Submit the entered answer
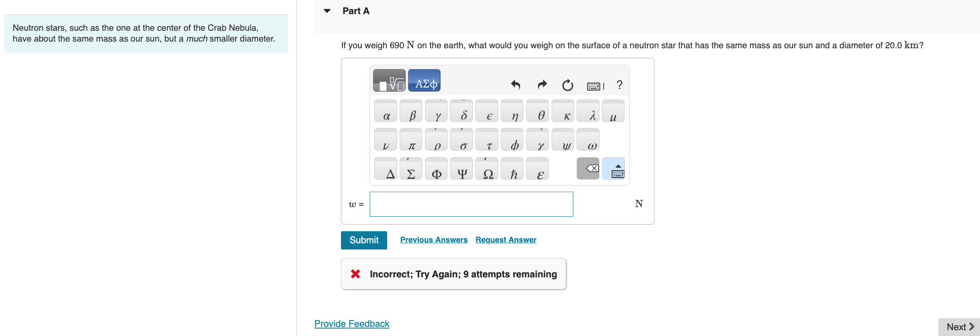Viewport: 980px width, 336px height. coord(363,240)
